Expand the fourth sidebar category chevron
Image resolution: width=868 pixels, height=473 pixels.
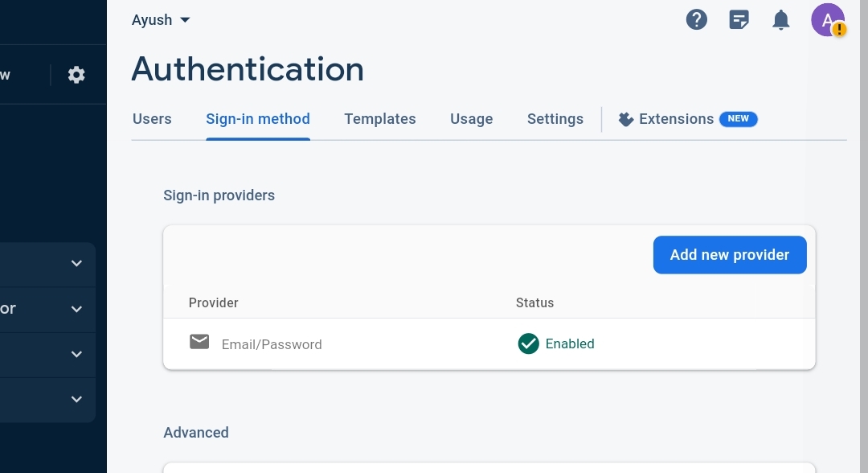pos(76,399)
